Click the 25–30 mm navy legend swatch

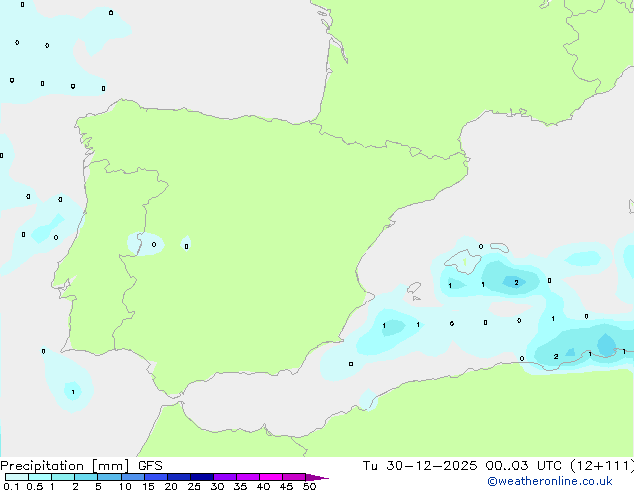(x=202, y=477)
